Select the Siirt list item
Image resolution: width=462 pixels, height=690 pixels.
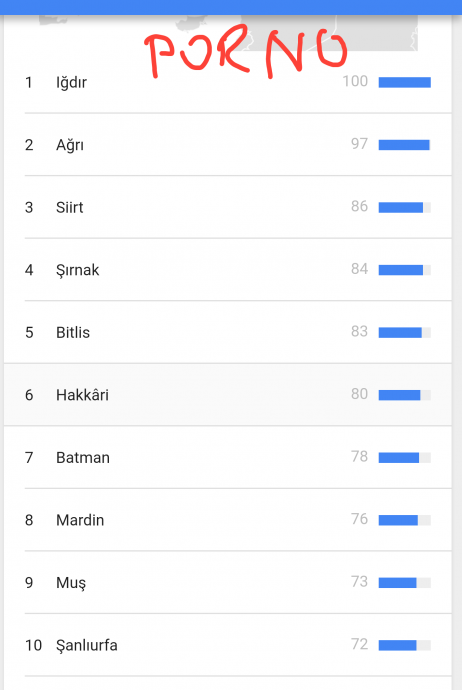click(227, 207)
